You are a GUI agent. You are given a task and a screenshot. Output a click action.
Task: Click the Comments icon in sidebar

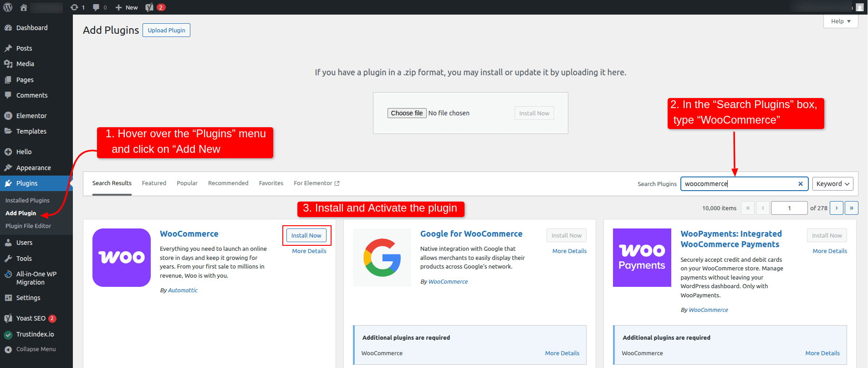pos(8,95)
